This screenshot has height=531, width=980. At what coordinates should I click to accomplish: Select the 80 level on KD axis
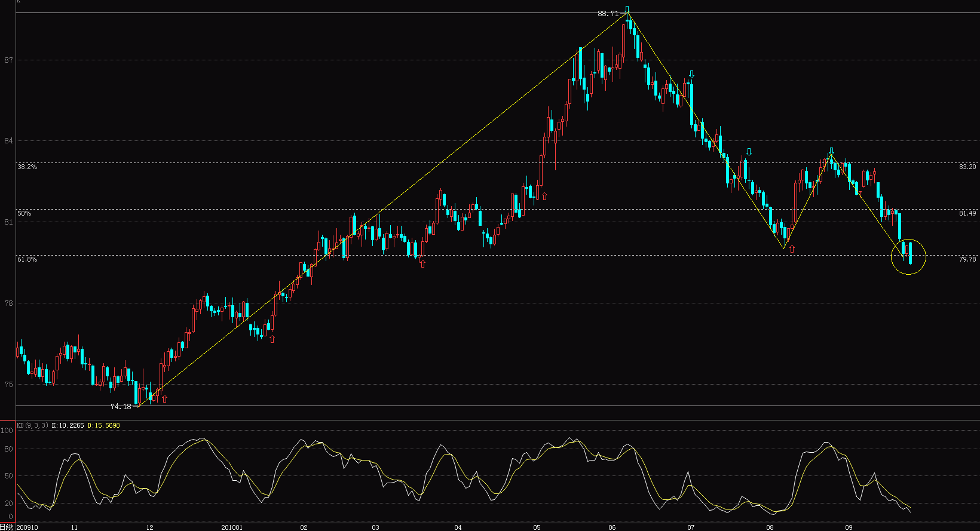tap(9, 449)
